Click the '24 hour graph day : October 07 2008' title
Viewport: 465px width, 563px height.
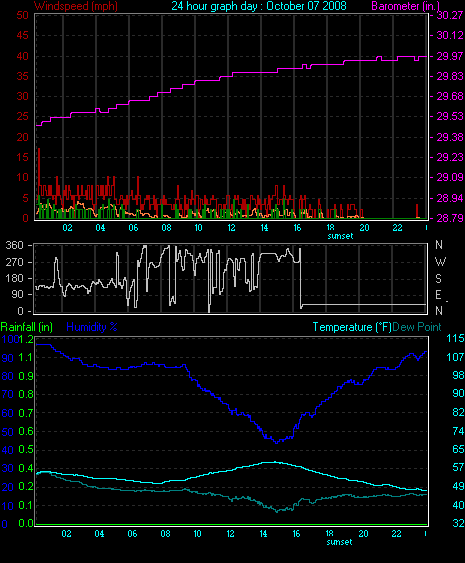click(x=259, y=6)
